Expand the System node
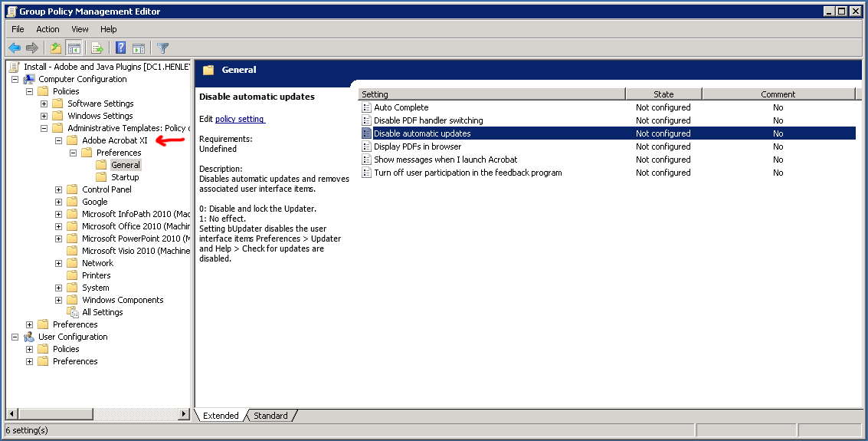Screen dimensions: 868x441 [59, 288]
